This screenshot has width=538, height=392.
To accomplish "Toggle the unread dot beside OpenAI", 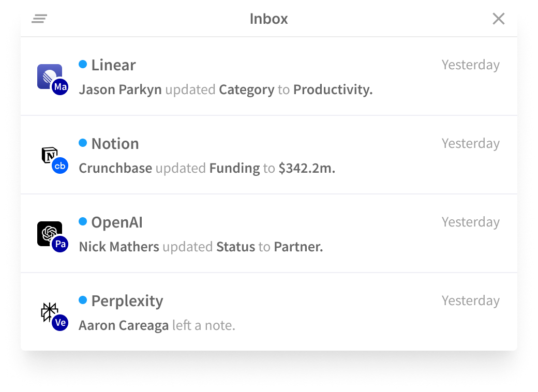I will click(x=83, y=221).
